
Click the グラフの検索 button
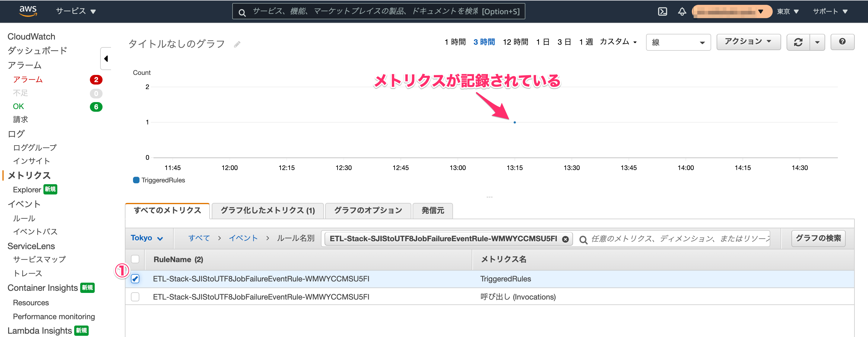pyautogui.click(x=818, y=238)
